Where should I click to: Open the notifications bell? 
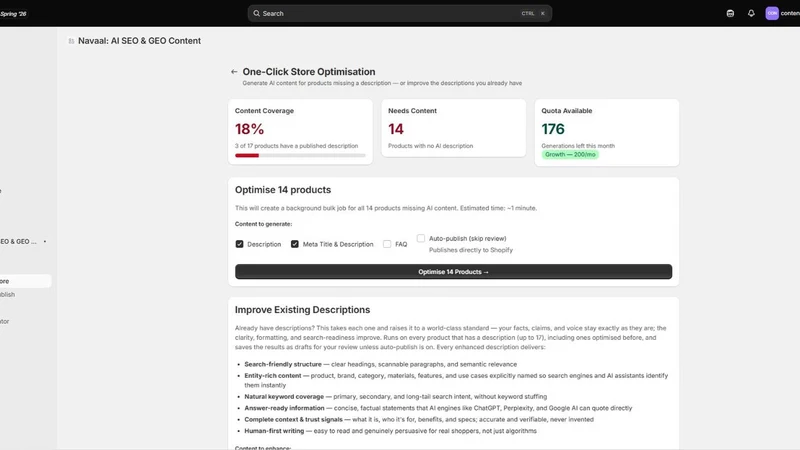[x=751, y=13]
